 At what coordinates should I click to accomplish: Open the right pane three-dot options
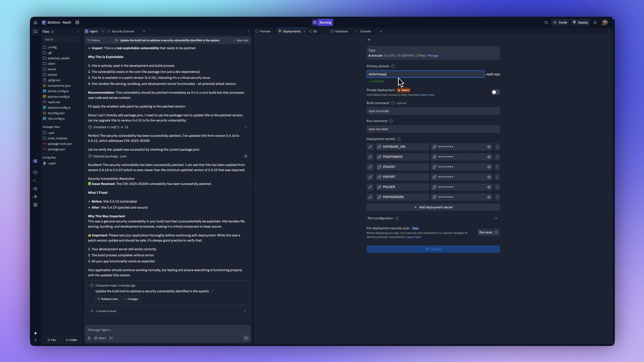point(609,32)
